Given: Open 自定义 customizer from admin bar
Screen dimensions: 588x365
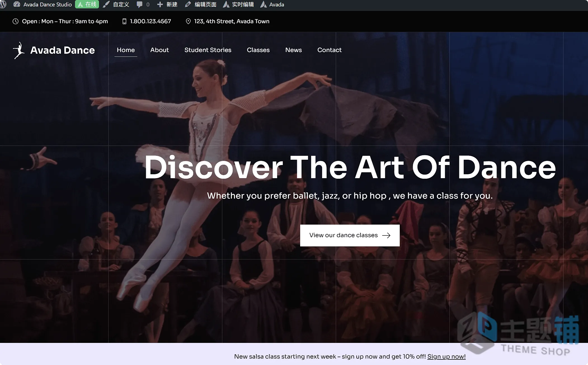Looking at the screenshot, I should pyautogui.click(x=116, y=4).
